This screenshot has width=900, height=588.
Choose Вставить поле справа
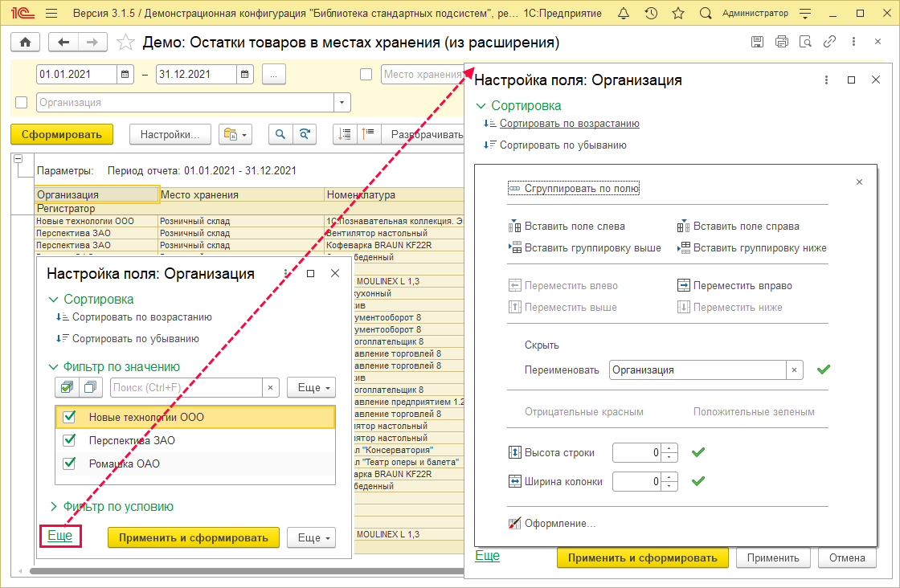(738, 226)
